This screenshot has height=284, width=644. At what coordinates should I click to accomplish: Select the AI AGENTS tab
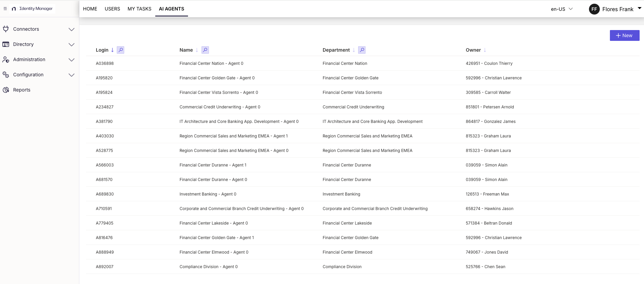(171, 9)
